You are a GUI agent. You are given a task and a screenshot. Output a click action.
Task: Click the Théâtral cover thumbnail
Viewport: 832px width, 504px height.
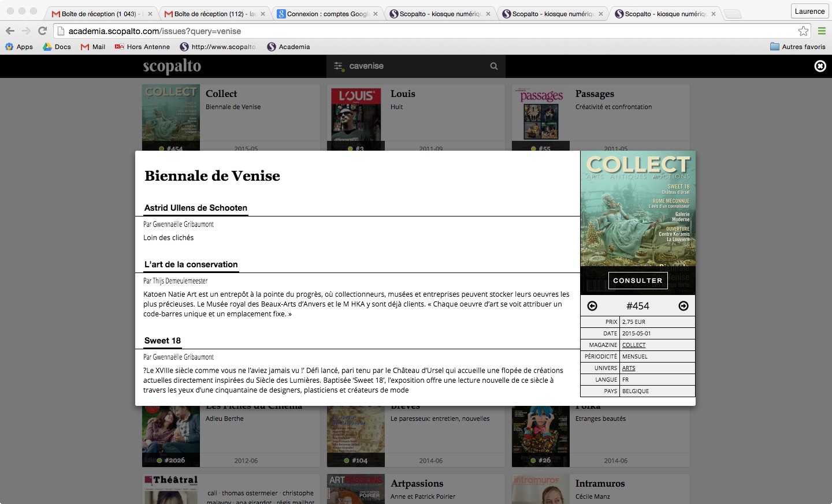(x=171, y=489)
